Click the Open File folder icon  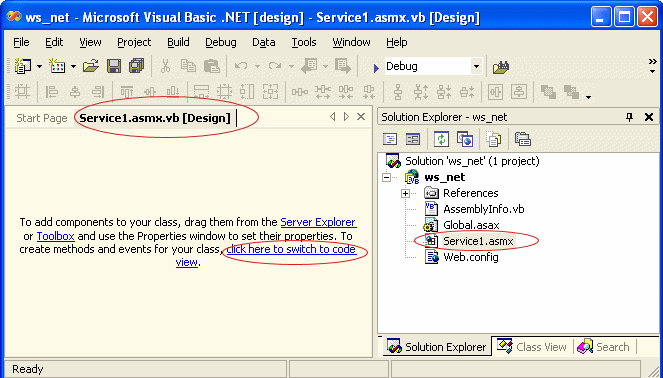90,66
